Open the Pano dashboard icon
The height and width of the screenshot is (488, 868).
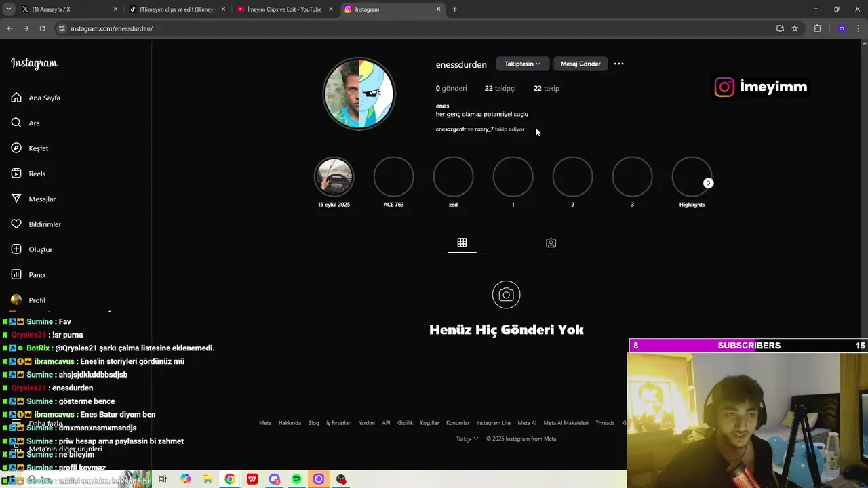pos(16,274)
